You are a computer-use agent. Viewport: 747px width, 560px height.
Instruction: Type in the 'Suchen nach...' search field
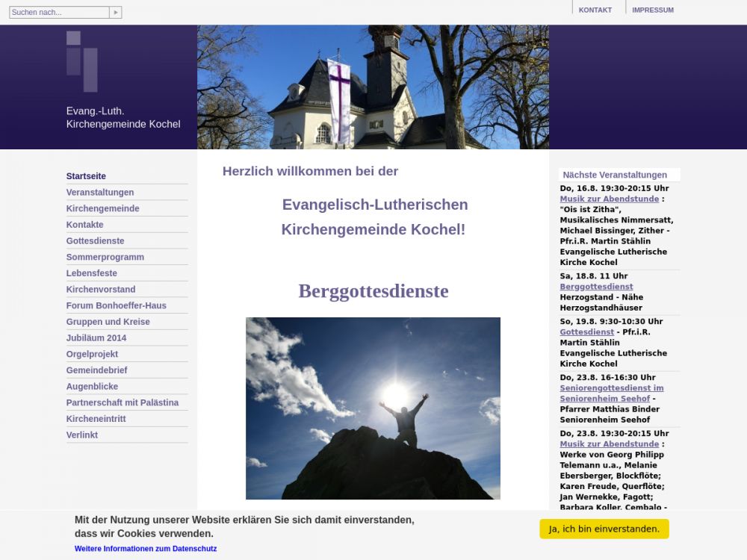59,13
